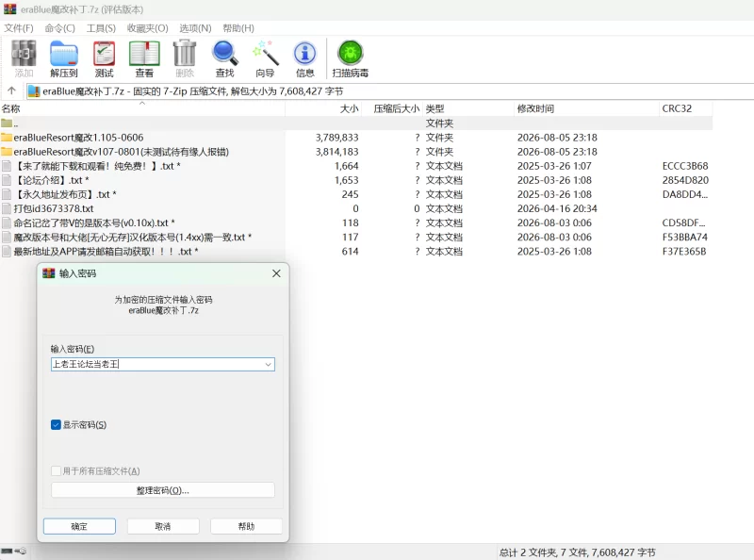This screenshot has height=560, width=754.
Task: Click the Scan Virus (扫描病毒) icon
Action: (350, 53)
